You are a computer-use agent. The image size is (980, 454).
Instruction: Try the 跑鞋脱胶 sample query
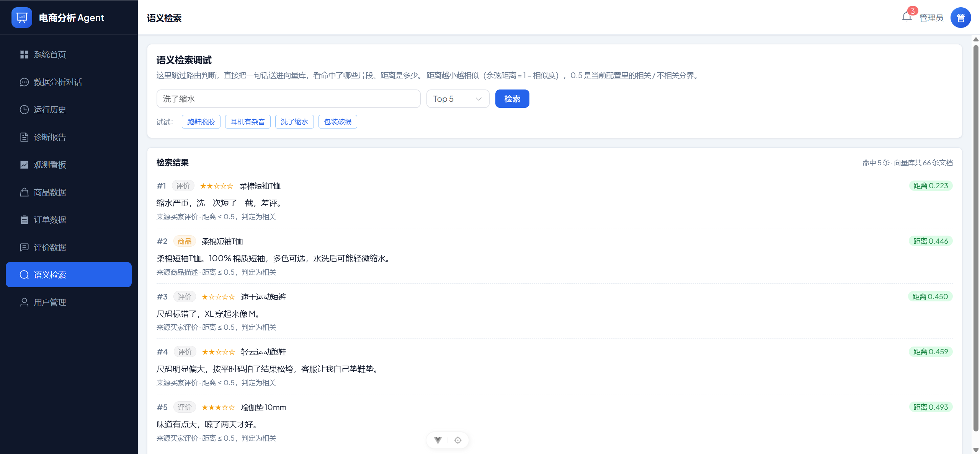pos(201,122)
